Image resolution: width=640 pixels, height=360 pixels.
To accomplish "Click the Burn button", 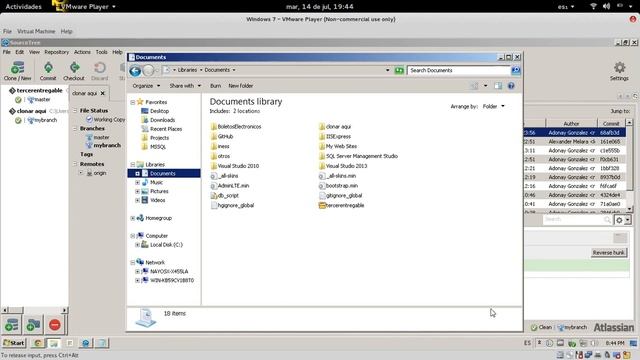I will [x=215, y=86].
